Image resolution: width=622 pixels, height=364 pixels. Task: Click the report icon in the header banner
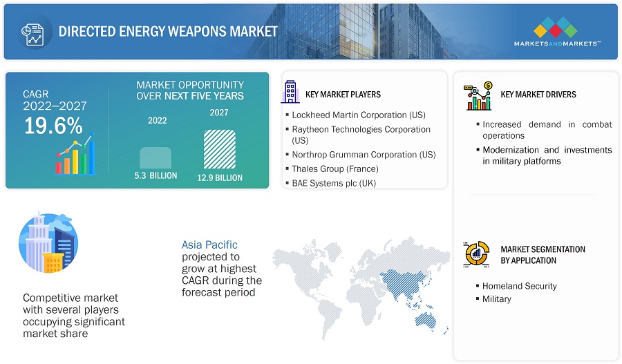tap(32, 31)
